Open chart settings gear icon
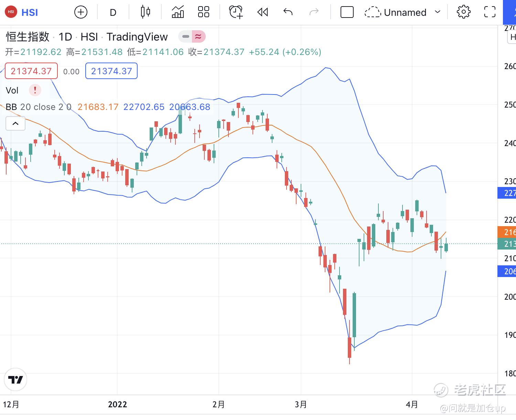Screen dimensions: 516x420 tap(463, 12)
